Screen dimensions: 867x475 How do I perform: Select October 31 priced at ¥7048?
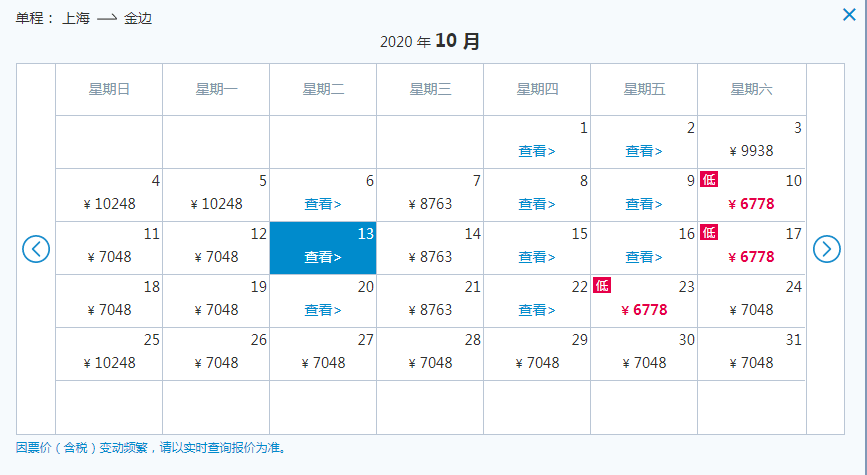[x=751, y=363]
